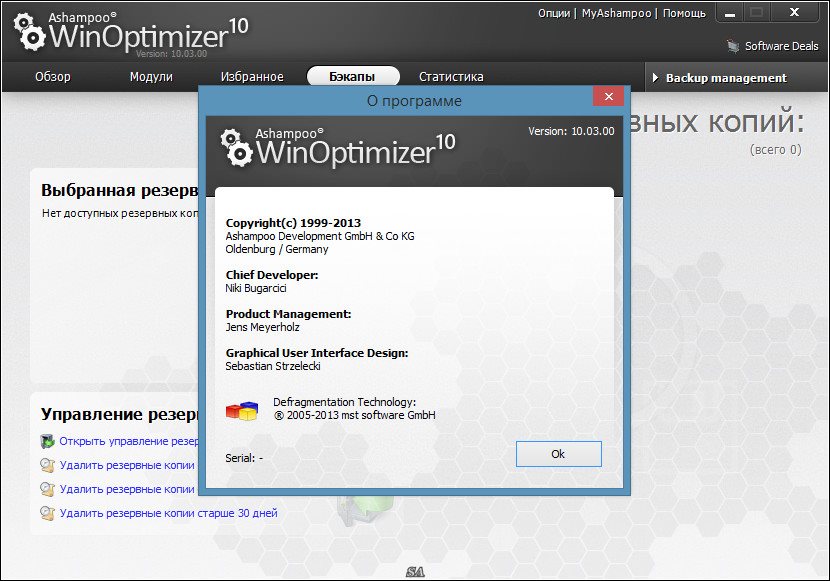
Task: Open the Обзор tab
Action: tap(53, 77)
